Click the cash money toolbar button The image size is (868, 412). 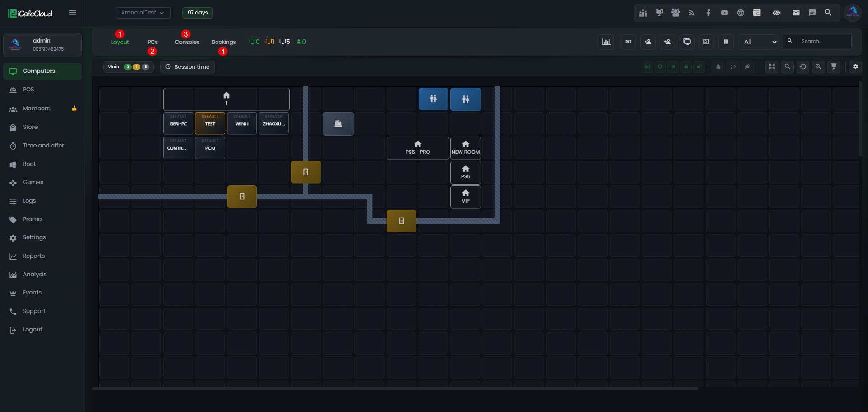pyautogui.click(x=628, y=42)
